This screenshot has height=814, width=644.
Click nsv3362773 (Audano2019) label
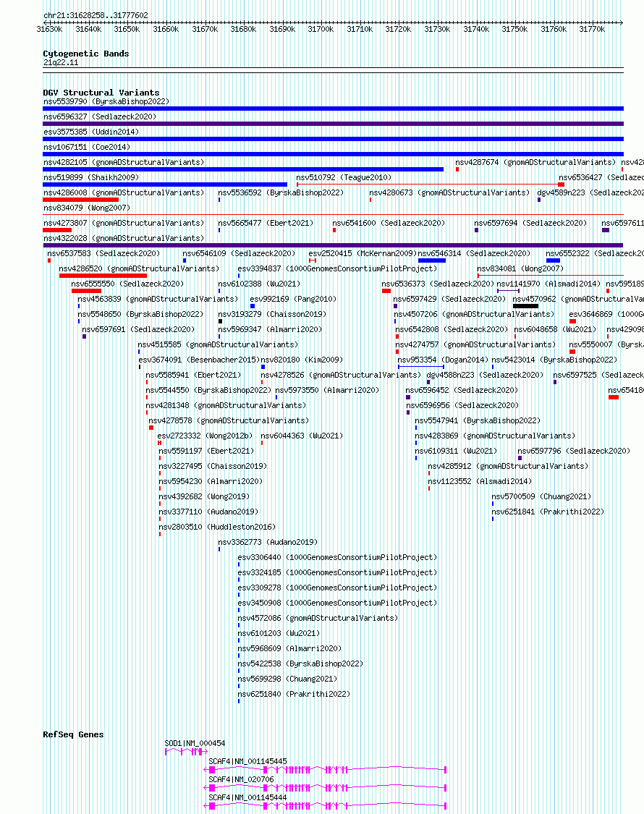pos(268,542)
